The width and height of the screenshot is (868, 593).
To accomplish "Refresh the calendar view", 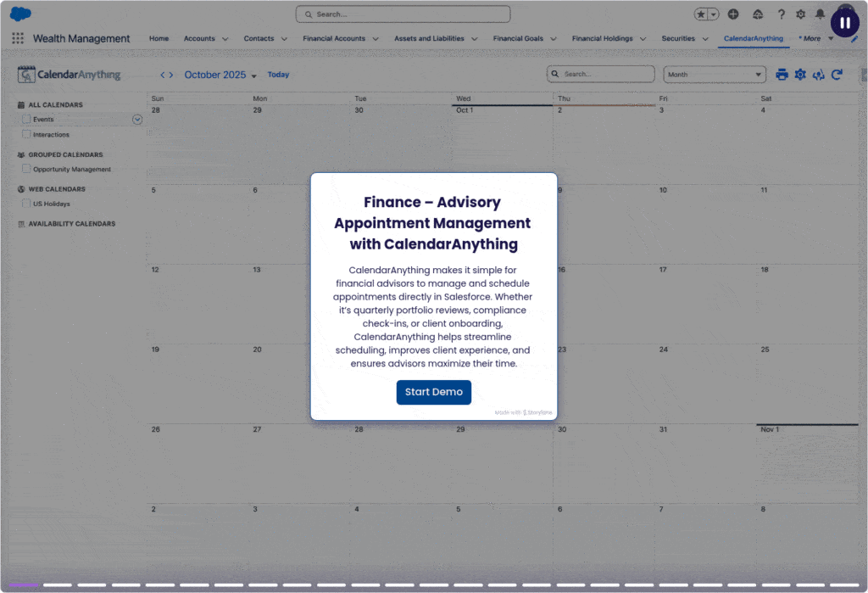I will click(837, 75).
